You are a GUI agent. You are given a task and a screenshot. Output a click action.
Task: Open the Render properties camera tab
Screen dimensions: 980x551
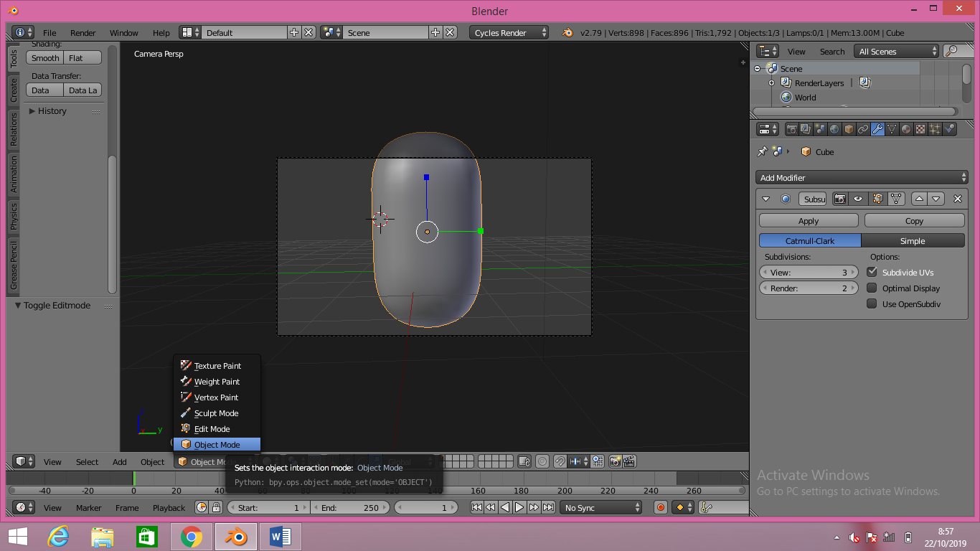pos(792,130)
